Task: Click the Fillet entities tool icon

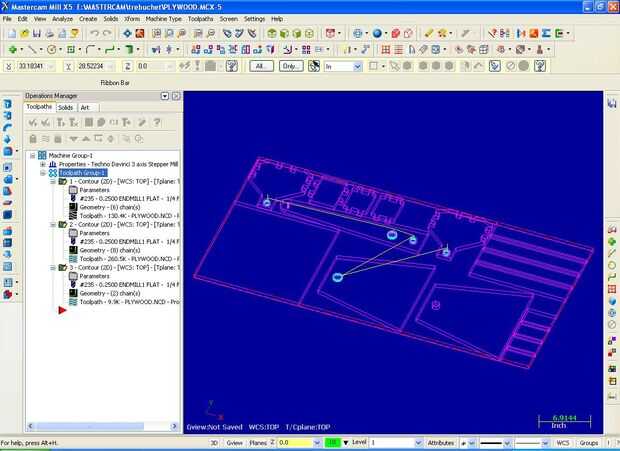Action: click(90, 50)
